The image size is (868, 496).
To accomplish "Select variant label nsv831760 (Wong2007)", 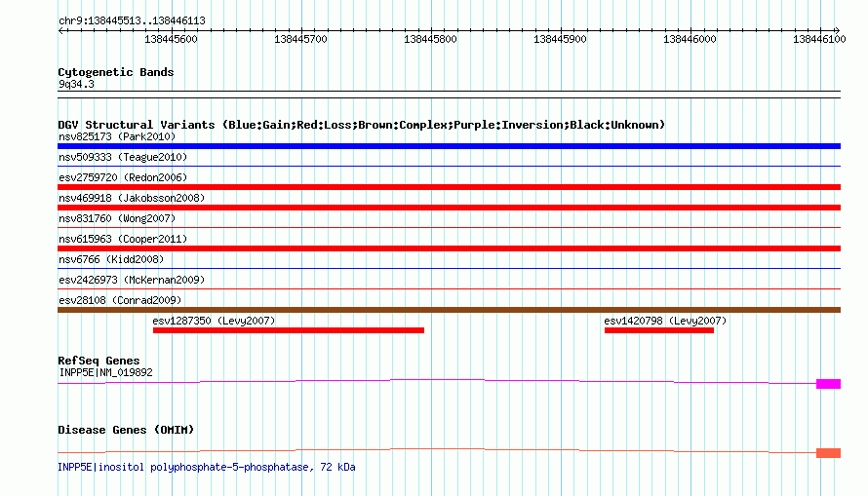I will coord(117,218).
